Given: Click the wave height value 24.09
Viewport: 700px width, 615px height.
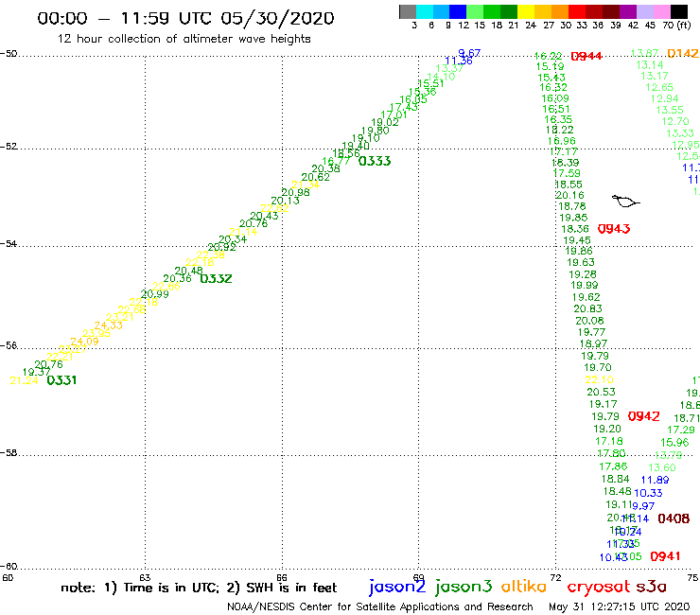Looking at the screenshot, I should point(85,342).
